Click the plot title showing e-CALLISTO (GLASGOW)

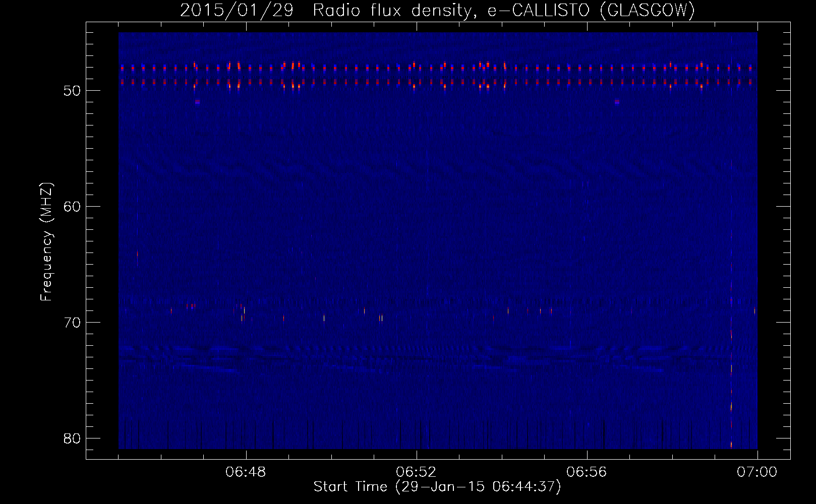click(437, 10)
